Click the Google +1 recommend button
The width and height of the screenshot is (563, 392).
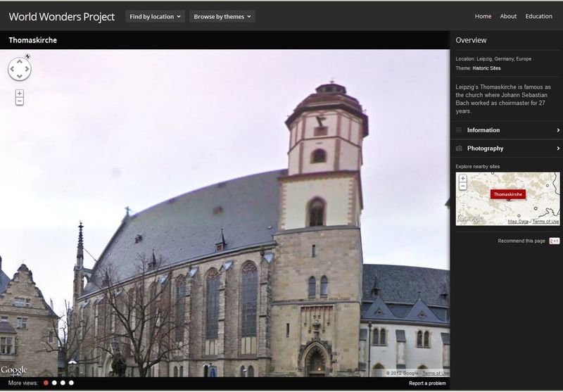pyautogui.click(x=554, y=241)
